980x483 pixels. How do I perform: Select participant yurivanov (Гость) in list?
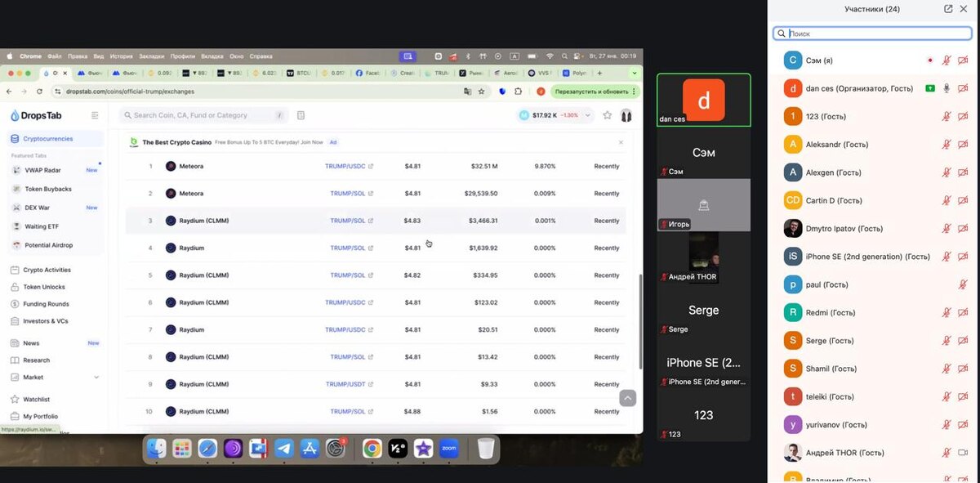873,424
